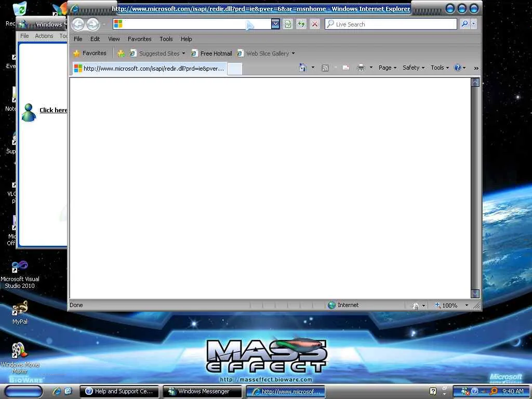
Task: Click the Compatibility View broken-page icon
Action: click(x=288, y=24)
